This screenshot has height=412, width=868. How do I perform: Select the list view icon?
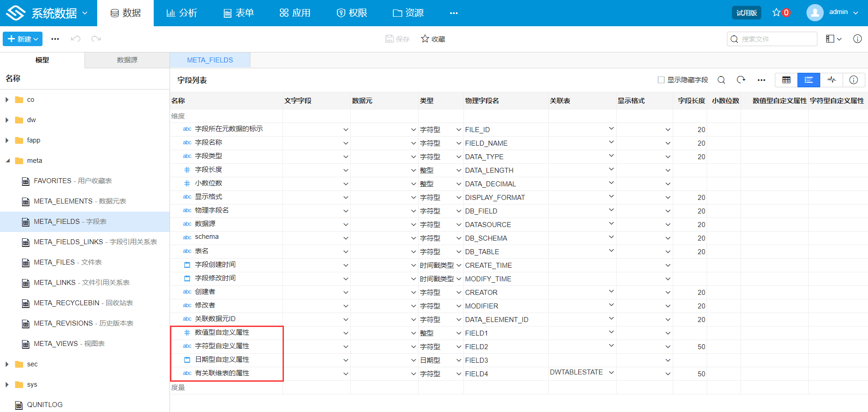pos(808,80)
